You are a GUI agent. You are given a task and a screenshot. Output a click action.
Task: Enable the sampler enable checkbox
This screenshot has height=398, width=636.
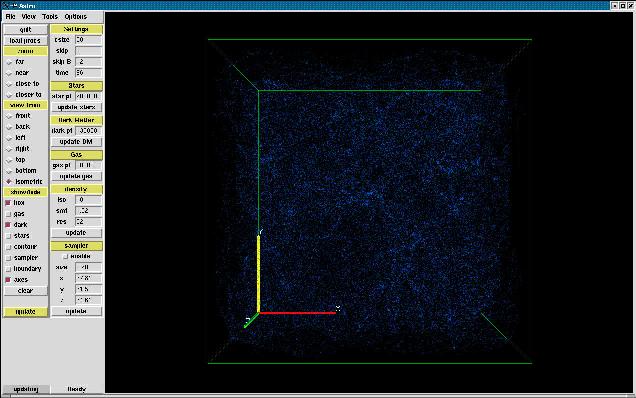tap(65, 256)
